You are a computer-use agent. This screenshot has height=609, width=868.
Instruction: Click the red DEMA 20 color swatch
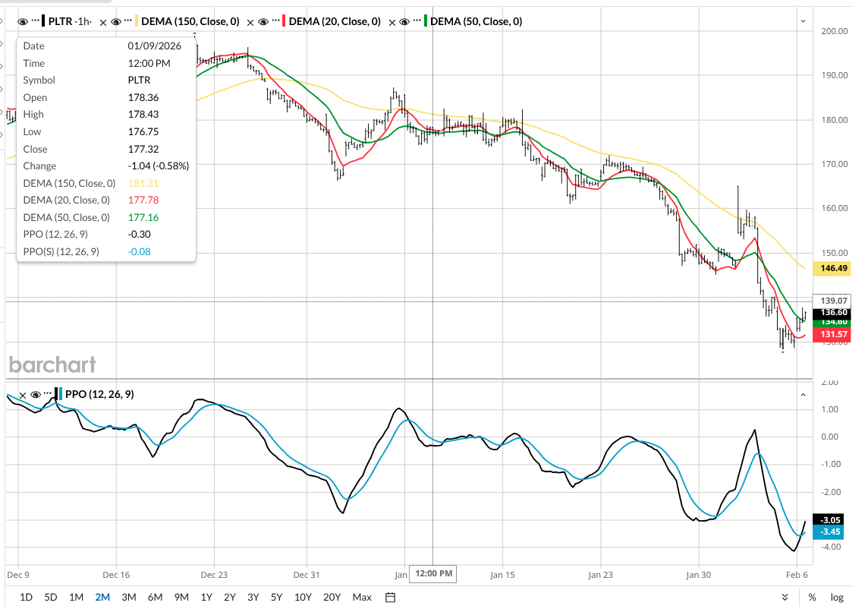(284, 21)
